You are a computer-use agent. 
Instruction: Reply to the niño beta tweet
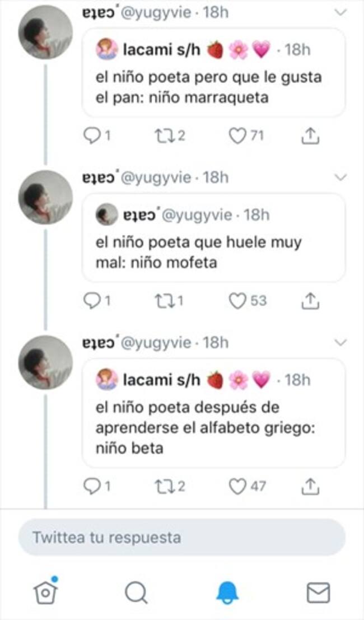(91, 486)
